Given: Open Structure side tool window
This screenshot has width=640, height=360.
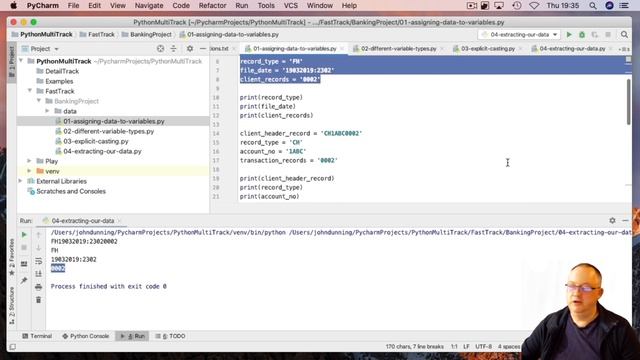Looking at the screenshot, I should tap(12, 306).
